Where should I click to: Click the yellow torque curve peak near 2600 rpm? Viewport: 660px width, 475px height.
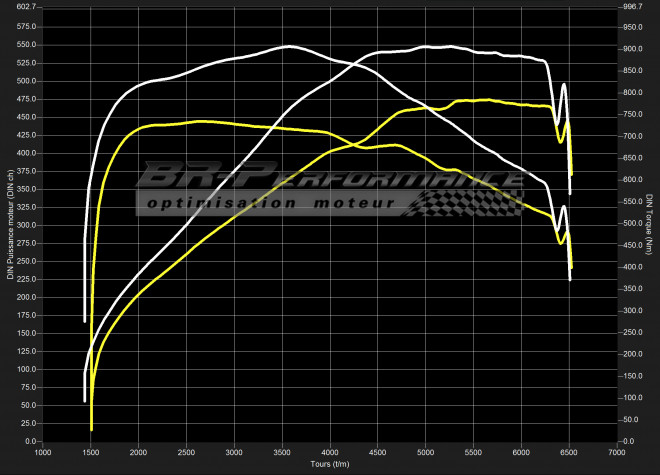pyautogui.click(x=200, y=121)
